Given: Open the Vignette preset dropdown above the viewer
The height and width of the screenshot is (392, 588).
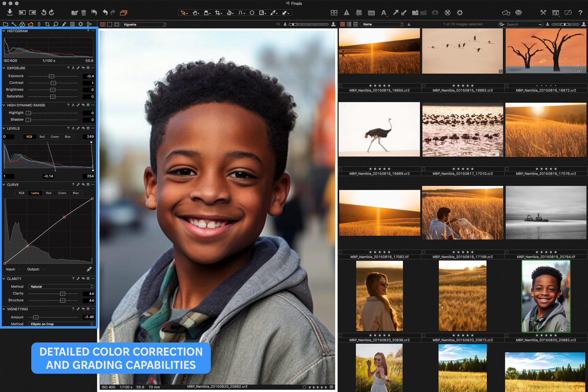Looking at the screenshot, I should coord(143,24).
